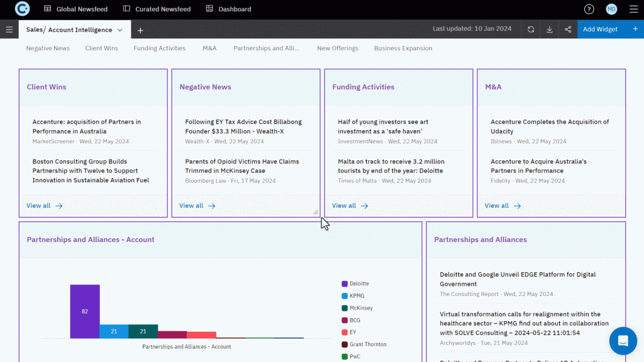This screenshot has width=644, height=362.
Task: Click View all in the Client Wins widget
Action: (x=40, y=206)
